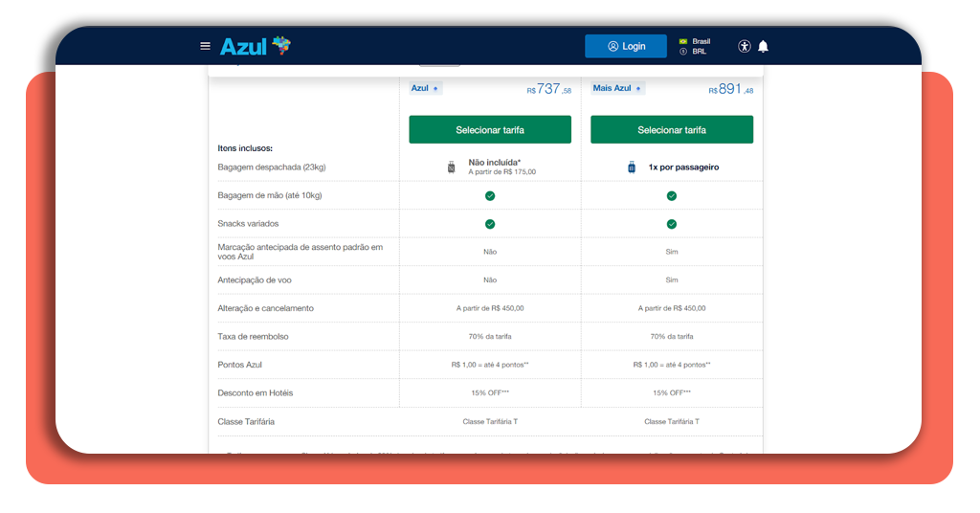Click the R$891,48 Mais Azul price
The width and height of the screenshot is (980, 513).
[x=731, y=89]
